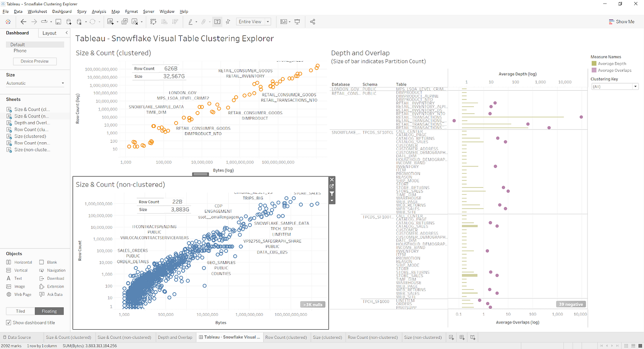The image size is (644, 349).
Task: Open the Analysis menu
Action: click(99, 11)
